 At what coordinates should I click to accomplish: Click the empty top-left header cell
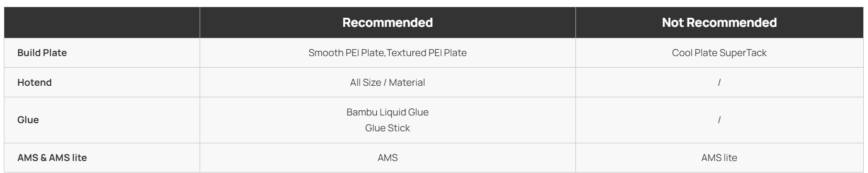click(102, 23)
